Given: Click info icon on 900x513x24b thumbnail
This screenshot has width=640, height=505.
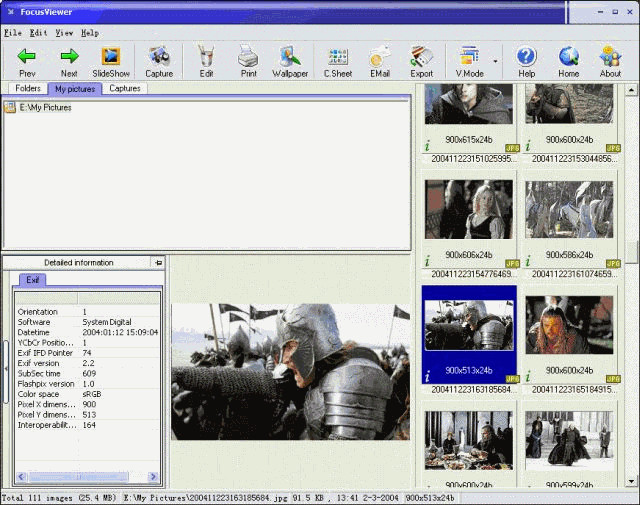Looking at the screenshot, I should [x=427, y=376].
